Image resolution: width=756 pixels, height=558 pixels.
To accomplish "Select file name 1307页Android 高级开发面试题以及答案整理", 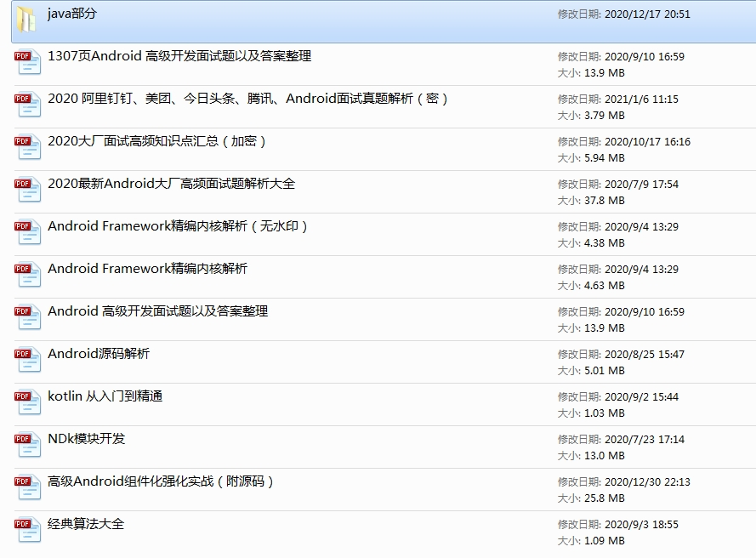I will coord(179,56).
